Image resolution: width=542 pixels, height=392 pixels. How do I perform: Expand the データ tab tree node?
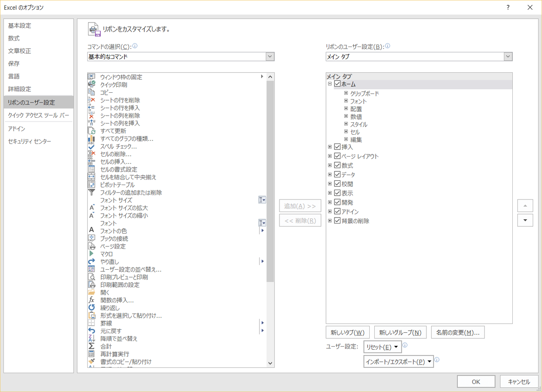330,175
